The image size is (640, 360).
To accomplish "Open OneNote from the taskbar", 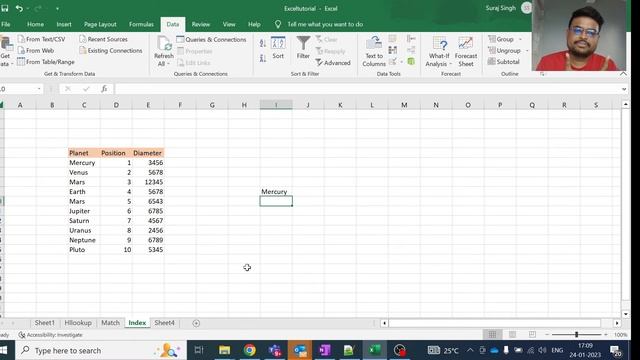I will 325,350.
